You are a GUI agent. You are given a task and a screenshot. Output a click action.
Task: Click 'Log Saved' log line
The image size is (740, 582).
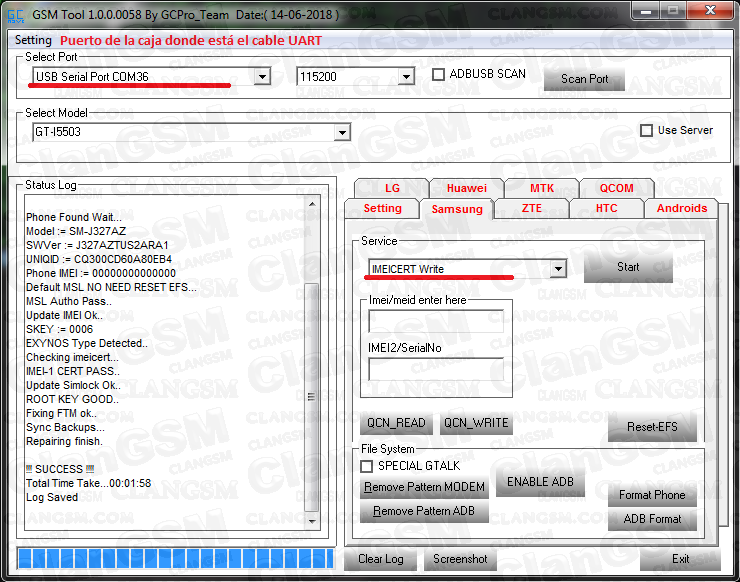click(52, 498)
